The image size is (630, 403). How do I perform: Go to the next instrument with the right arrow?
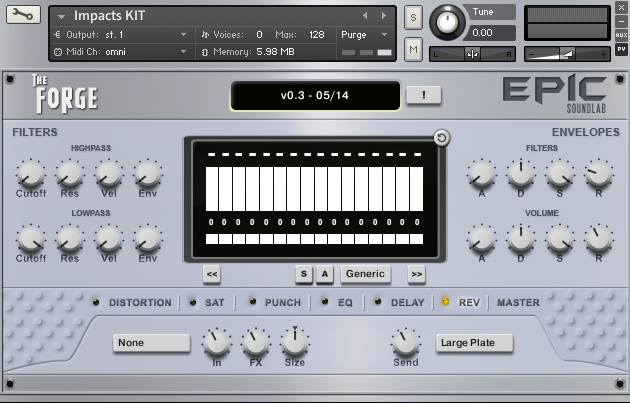(384, 16)
